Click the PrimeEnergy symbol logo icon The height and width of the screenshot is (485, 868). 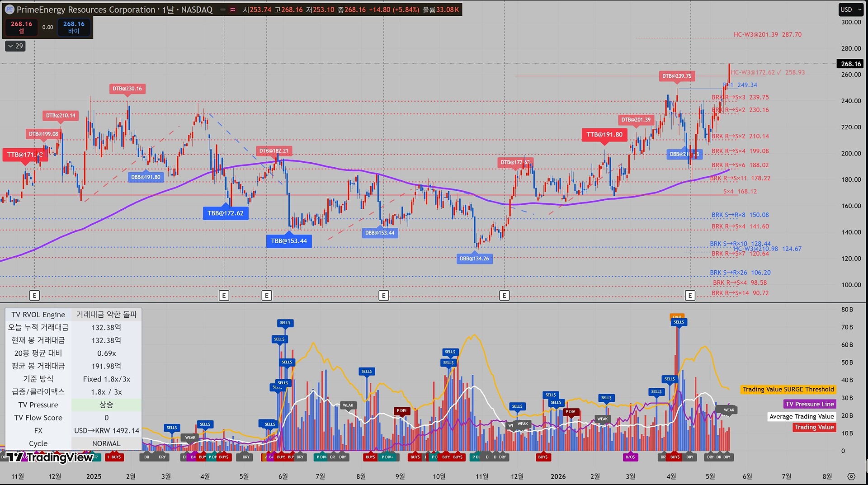[x=9, y=9]
